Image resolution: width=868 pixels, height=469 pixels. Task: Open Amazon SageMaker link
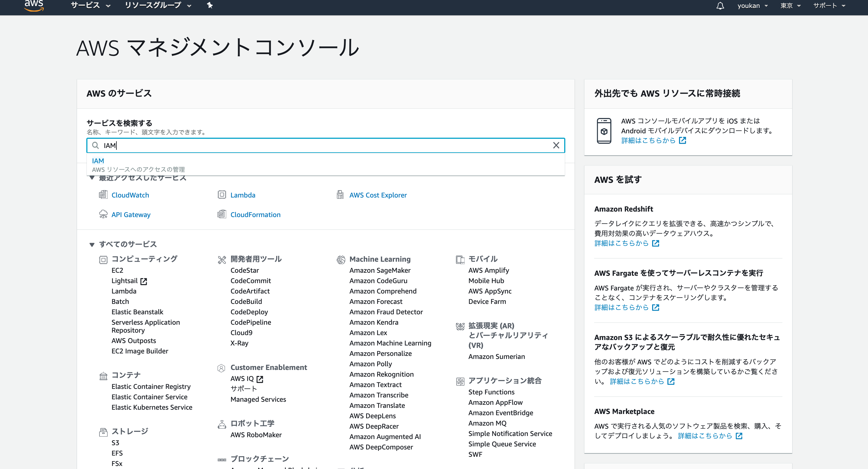[380, 270]
